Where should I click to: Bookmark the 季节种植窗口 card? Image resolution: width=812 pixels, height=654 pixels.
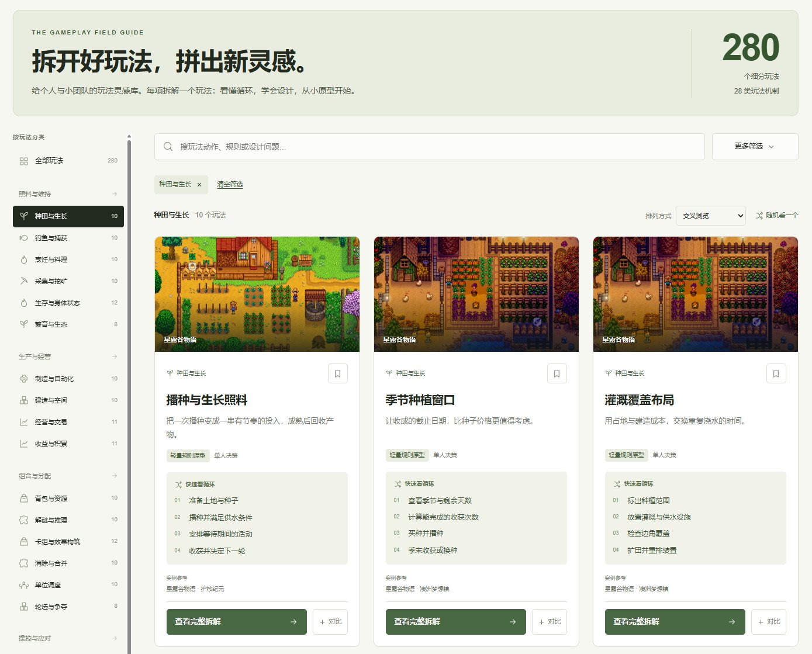[557, 373]
